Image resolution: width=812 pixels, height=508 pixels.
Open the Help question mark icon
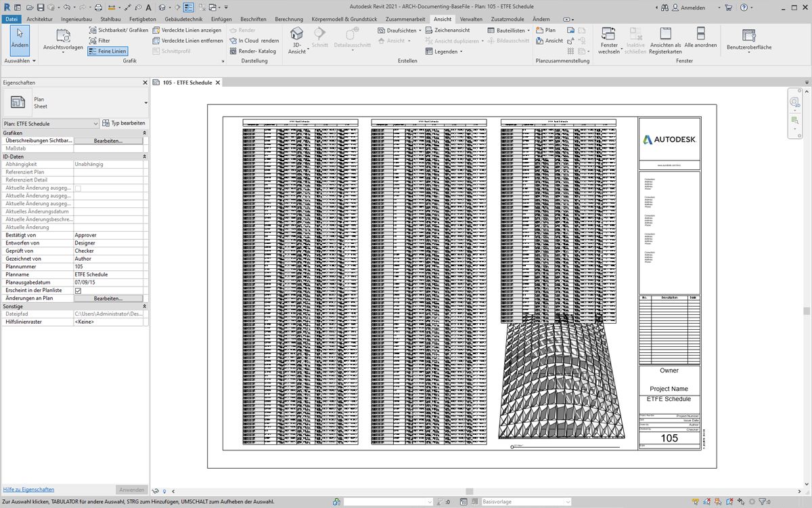[744, 7]
